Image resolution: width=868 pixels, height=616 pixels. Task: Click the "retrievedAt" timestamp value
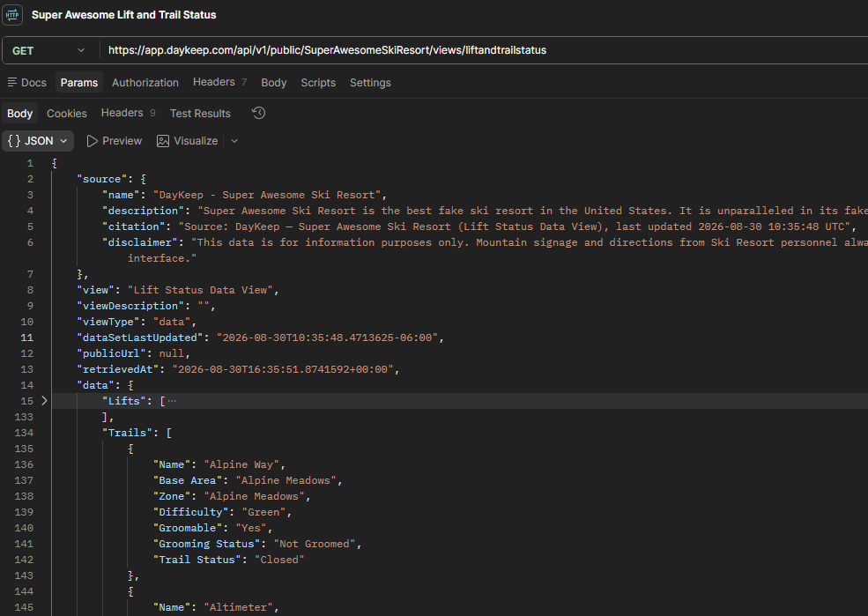tap(283, 369)
